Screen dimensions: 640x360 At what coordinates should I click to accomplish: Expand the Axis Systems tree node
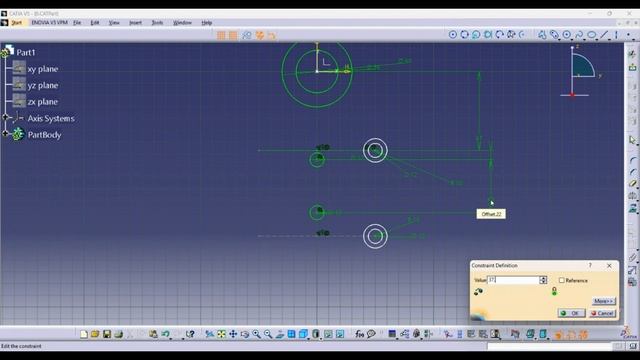(x=5, y=118)
